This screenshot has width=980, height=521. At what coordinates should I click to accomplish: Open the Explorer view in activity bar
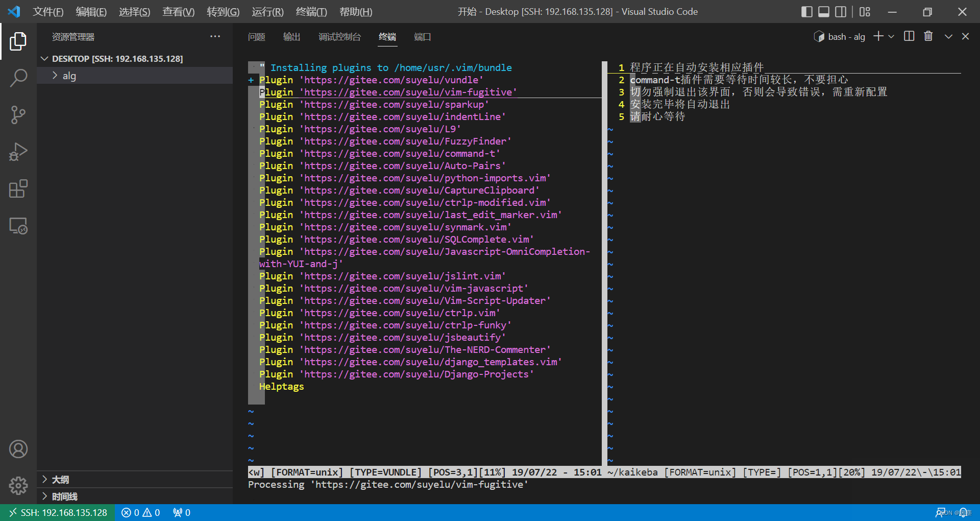pyautogui.click(x=18, y=41)
